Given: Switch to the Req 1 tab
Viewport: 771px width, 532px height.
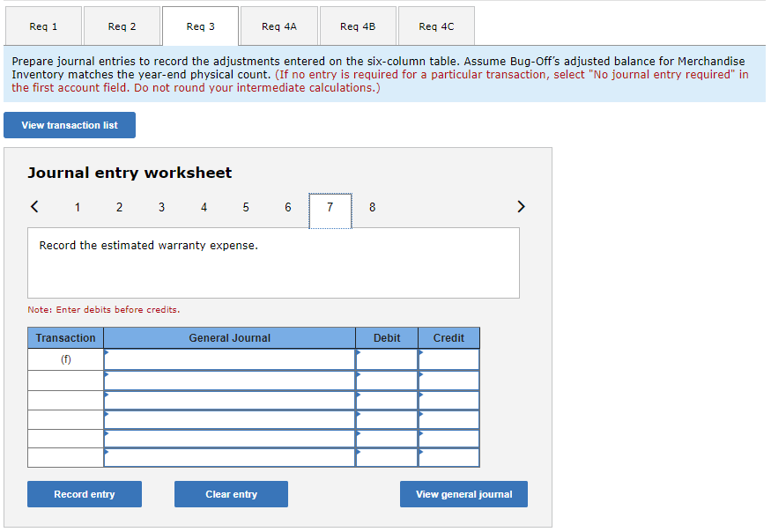Looking at the screenshot, I should point(43,26).
